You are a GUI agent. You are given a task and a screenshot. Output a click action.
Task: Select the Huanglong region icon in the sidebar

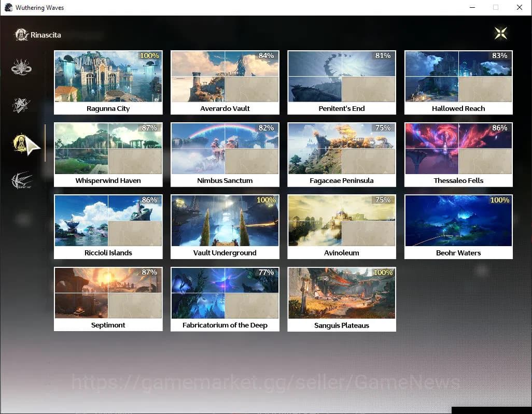tap(21, 66)
